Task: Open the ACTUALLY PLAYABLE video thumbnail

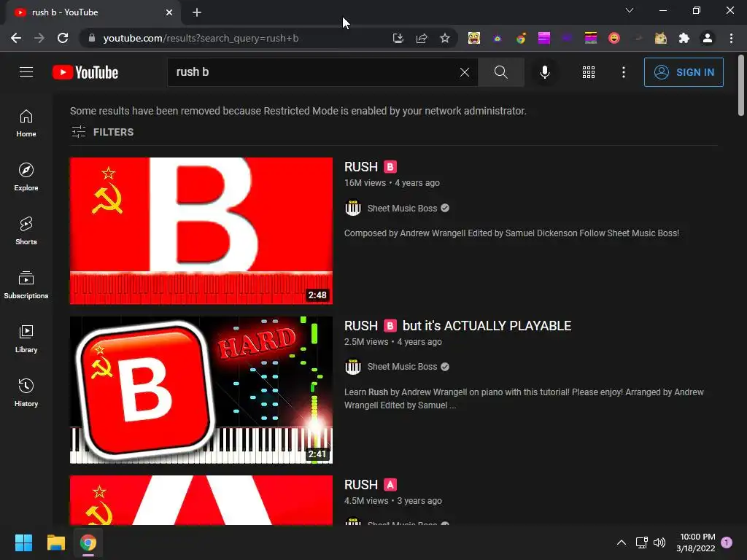Action: tap(201, 390)
